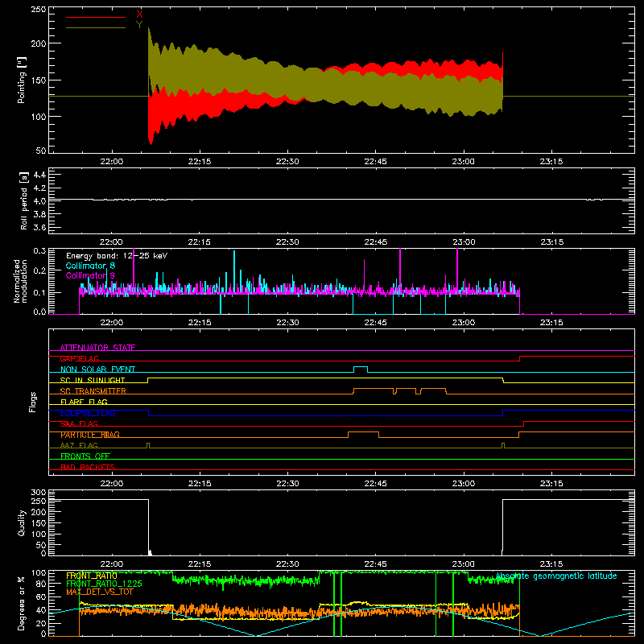Click the PARTICLE_FLAG label

(x=90, y=435)
